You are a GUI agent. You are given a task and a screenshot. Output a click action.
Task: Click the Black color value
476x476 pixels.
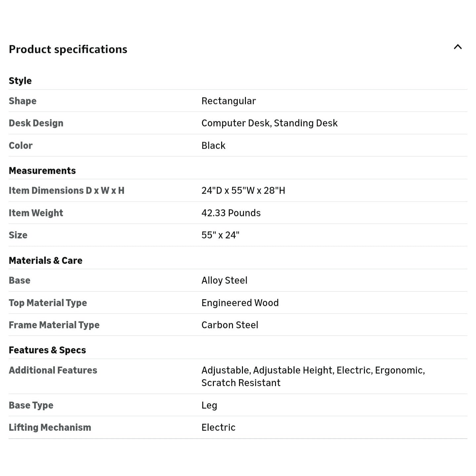tap(214, 145)
